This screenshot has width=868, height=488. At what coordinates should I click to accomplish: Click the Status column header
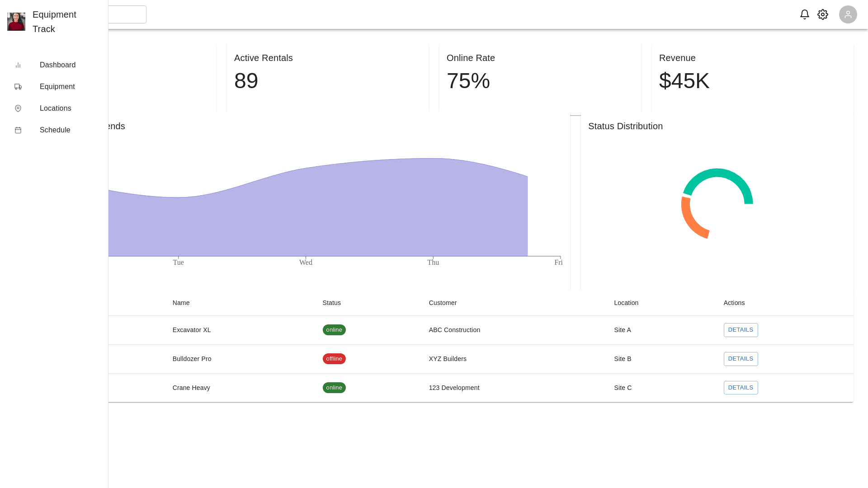coord(331,303)
